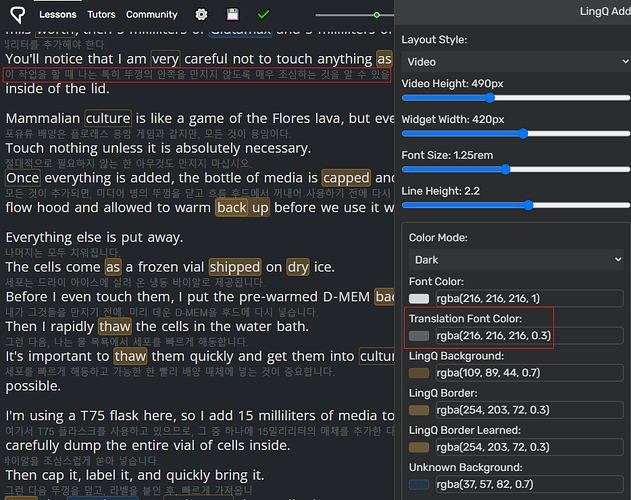Screen dimensions: 631x500
Task: Click the LingQ Border rgba input field
Action: click(x=530, y=410)
